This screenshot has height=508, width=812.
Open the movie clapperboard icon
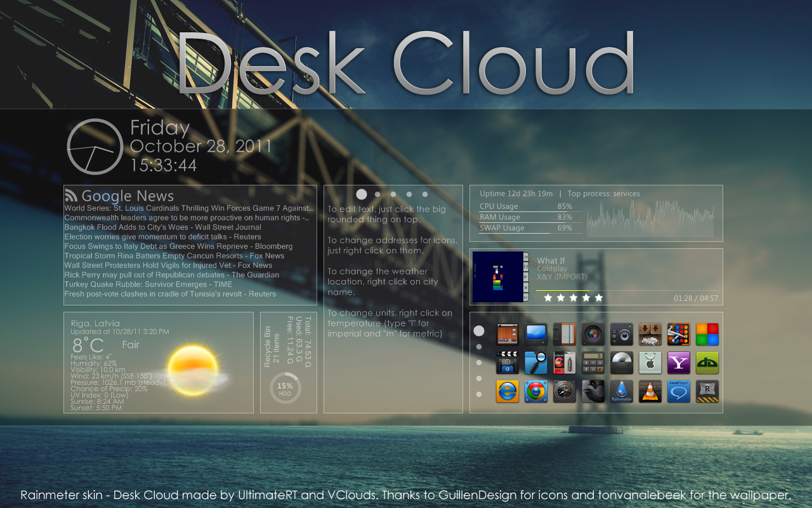(x=506, y=363)
